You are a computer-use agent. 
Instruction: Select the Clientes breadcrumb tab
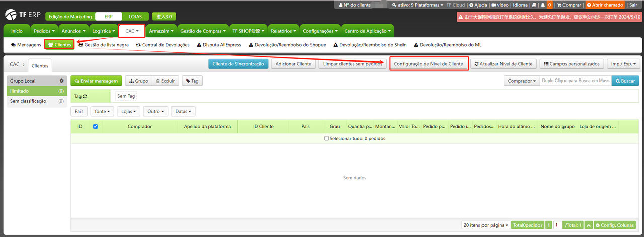point(40,65)
